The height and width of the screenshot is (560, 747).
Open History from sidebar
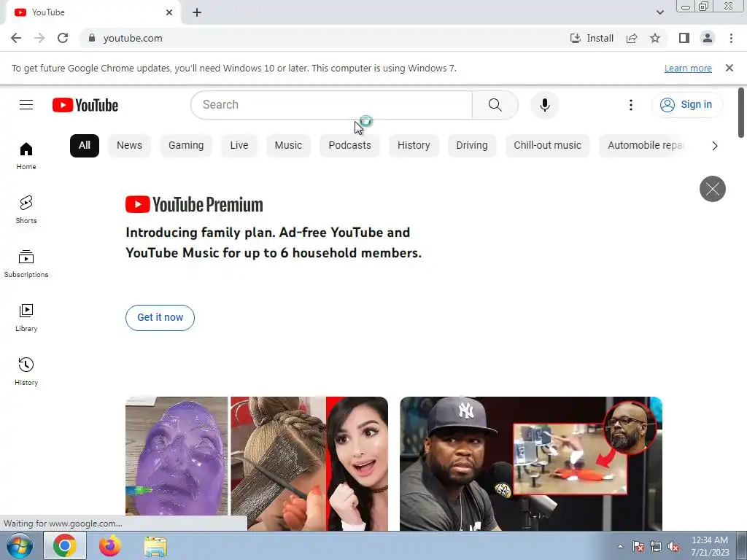coord(26,371)
